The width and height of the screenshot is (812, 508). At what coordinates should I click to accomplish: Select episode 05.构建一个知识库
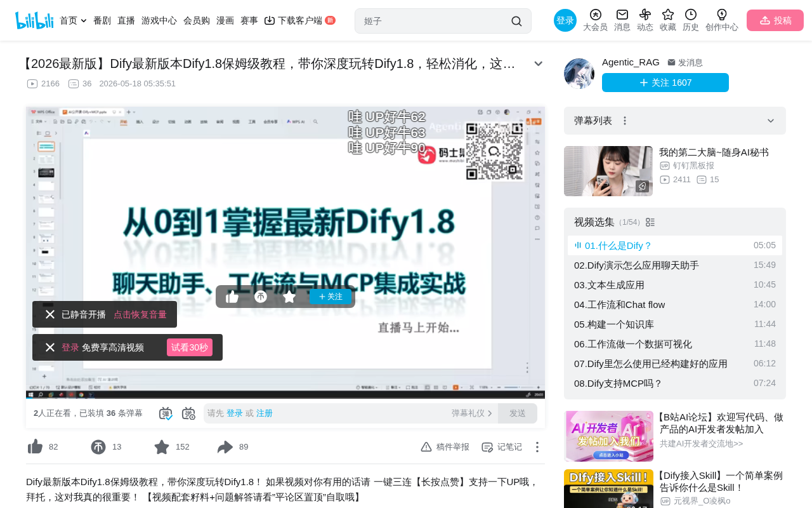675,324
